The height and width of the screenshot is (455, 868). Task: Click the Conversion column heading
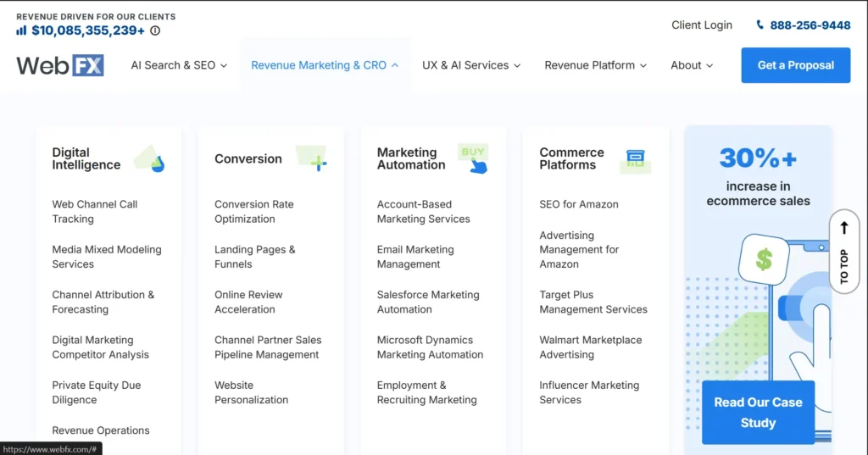[x=248, y=158]
